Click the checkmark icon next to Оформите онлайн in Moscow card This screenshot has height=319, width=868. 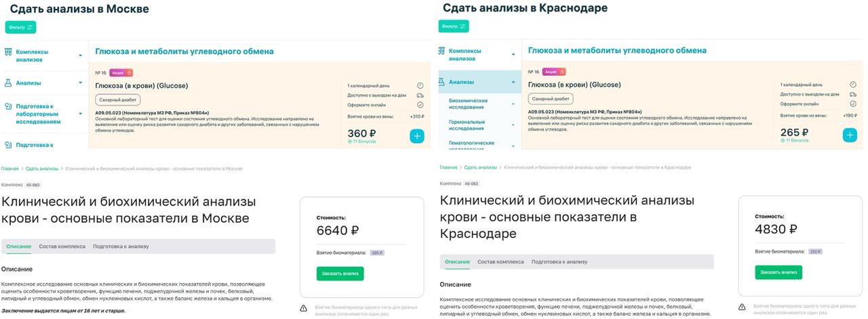pyautogui.click(x=420, y=105)
